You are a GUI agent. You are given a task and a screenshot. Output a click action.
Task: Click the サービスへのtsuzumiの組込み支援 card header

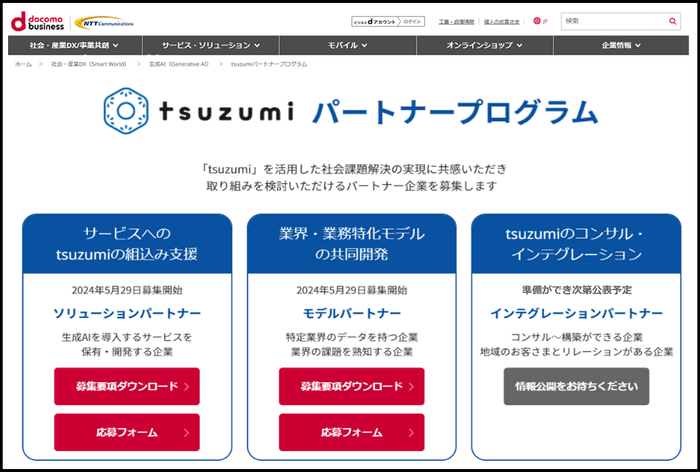click(127, 244)
